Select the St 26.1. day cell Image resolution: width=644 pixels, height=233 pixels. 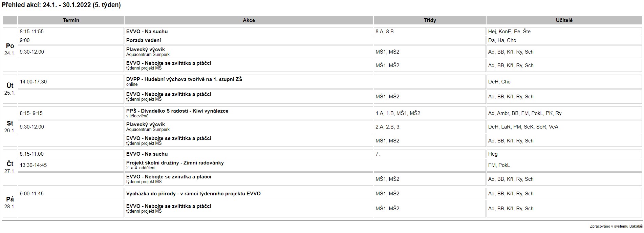10,127
